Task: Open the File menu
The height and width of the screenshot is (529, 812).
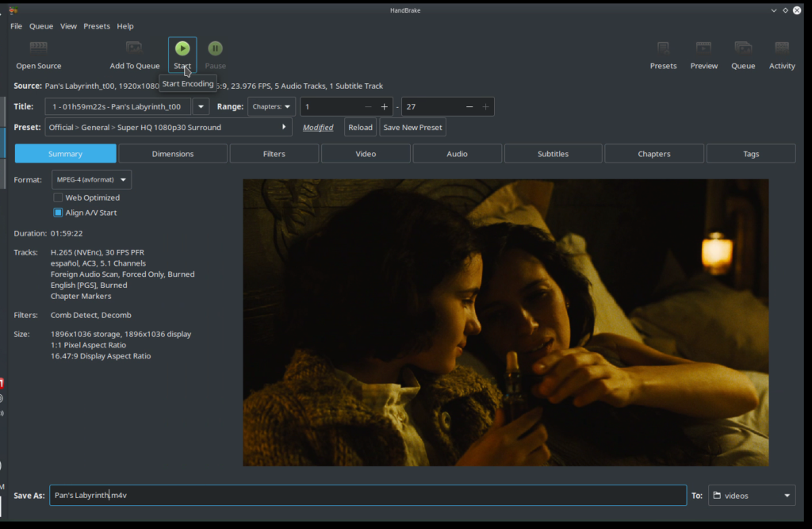Action: point(16,26)
